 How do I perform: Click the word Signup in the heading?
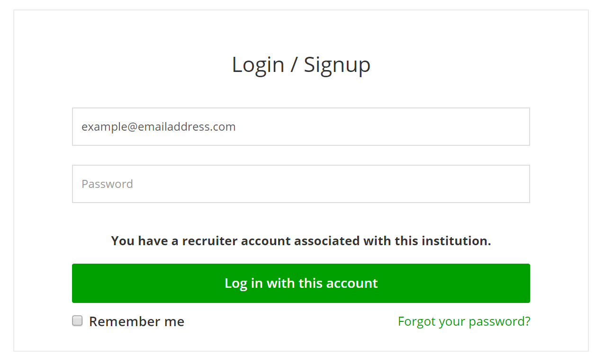pos(337,65)
